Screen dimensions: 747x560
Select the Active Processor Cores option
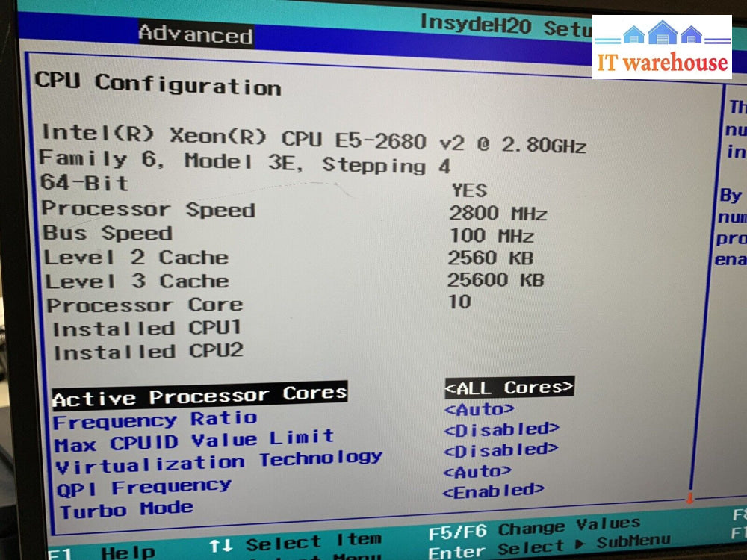pos(199,395)
